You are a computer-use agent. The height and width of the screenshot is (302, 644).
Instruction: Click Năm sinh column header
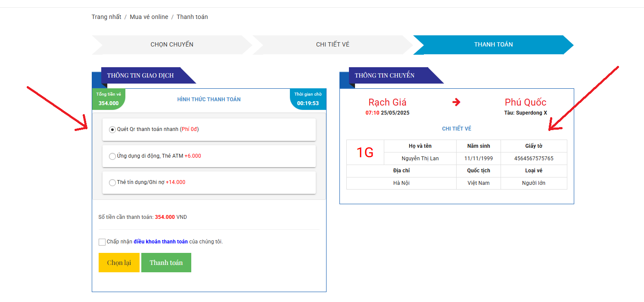point(479,146)
